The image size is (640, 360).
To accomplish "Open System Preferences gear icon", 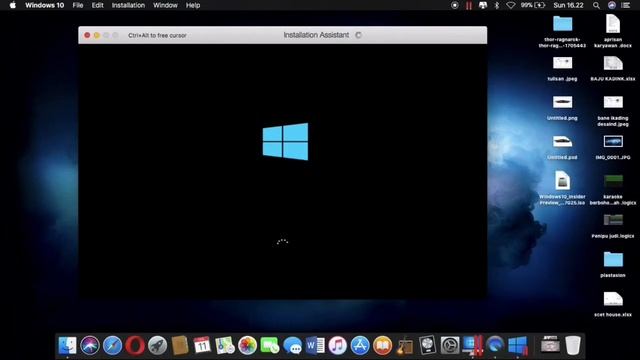I will (x=450, y=345).
